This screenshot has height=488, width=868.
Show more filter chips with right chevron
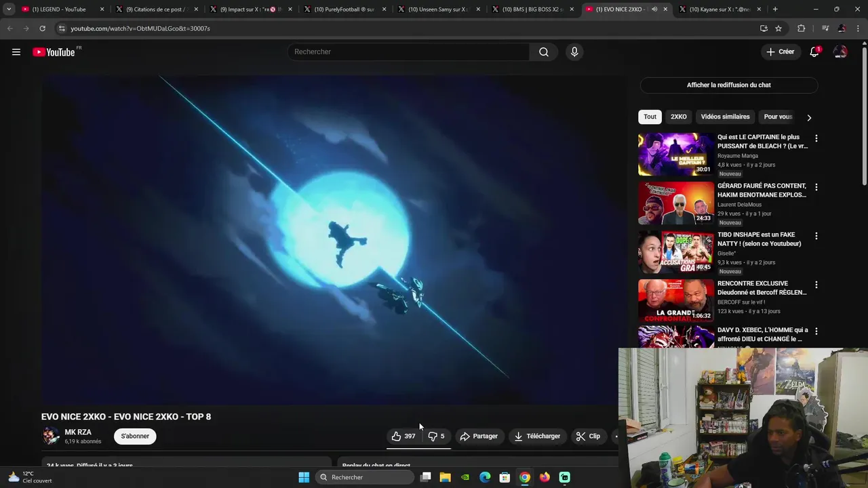coord(809,117)
